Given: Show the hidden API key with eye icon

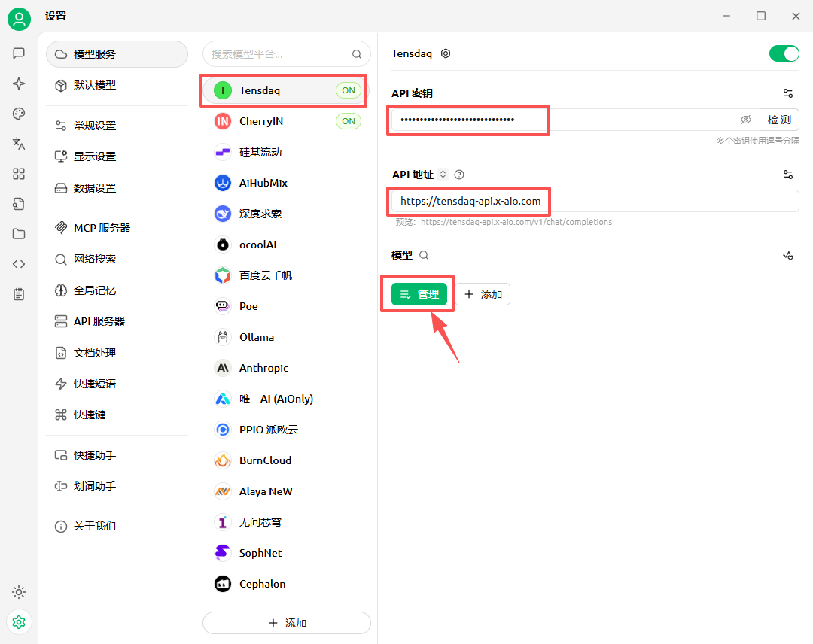Looking at the screenshot, I should point(745,120).
